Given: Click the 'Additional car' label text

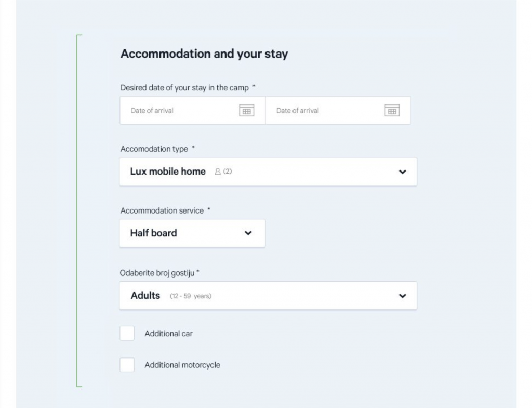Looking at the screenshot, I should 168,334.
